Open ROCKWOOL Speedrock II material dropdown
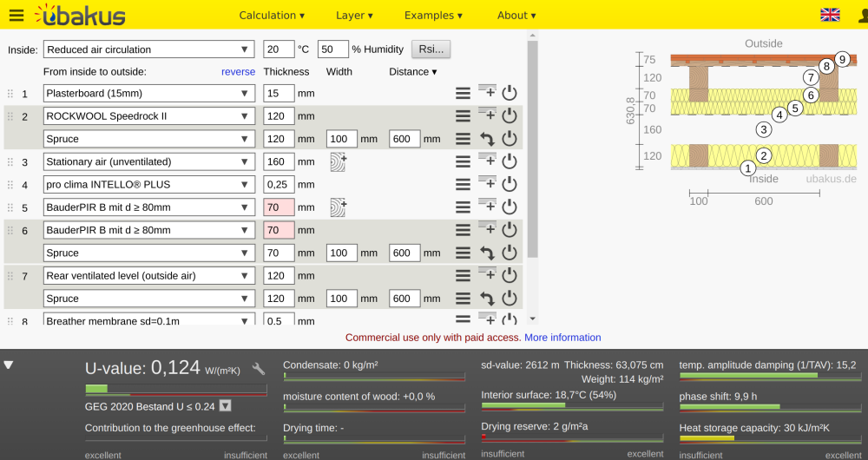This screenshot has width=868, height=460. tap(149, 115)
